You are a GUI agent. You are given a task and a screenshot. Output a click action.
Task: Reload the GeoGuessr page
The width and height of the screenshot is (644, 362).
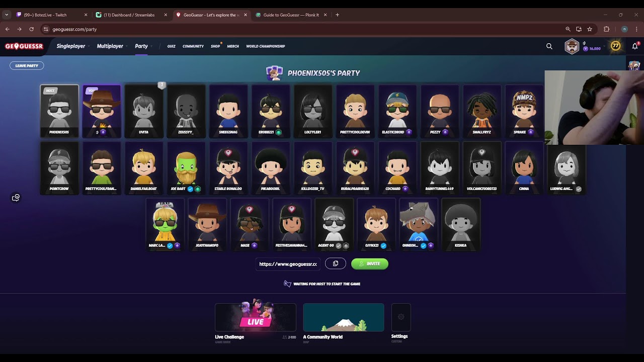(x=31, y=29)
